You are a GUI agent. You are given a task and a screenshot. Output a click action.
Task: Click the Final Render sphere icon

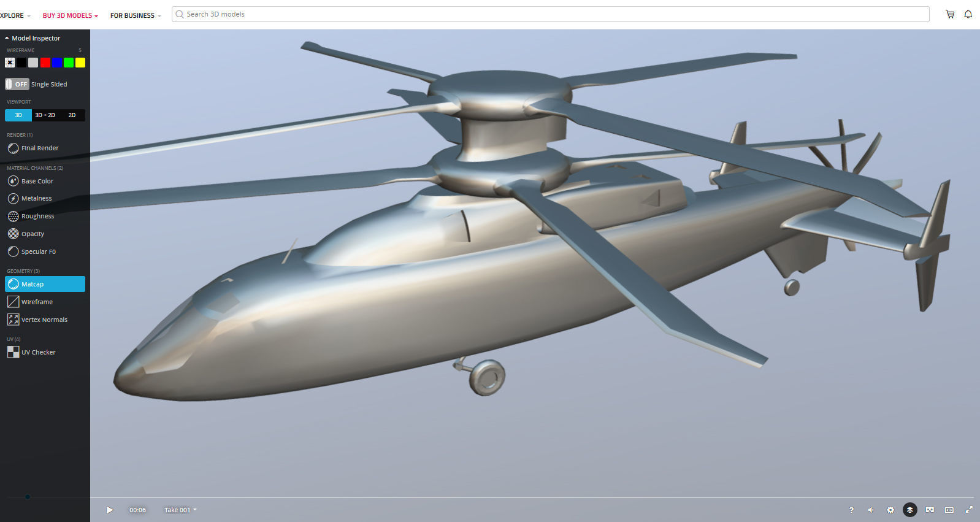pyautogui.click(x=13, y=148)
